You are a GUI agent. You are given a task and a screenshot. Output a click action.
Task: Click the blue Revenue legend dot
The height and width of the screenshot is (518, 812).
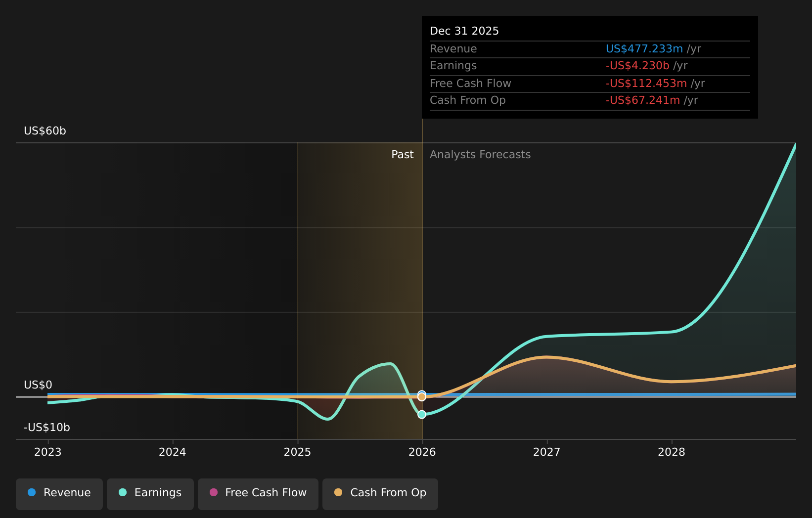pyautogui.click(x=32, y=493)
